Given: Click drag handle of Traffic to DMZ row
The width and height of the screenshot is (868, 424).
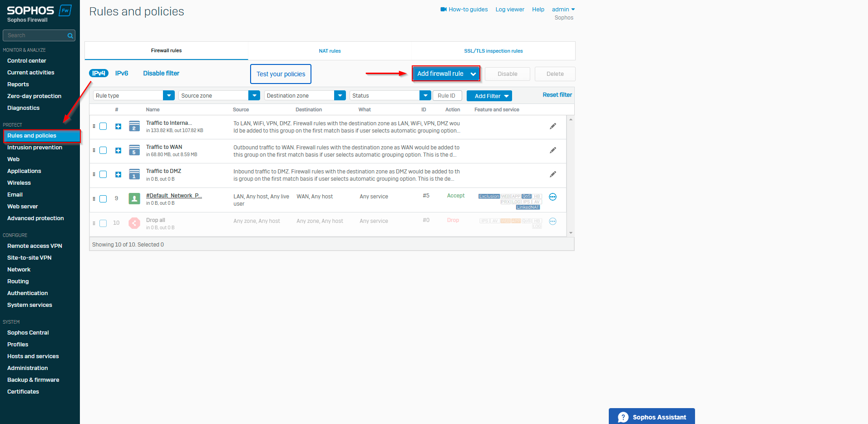Looking at the screenshot, I should 94,174.
